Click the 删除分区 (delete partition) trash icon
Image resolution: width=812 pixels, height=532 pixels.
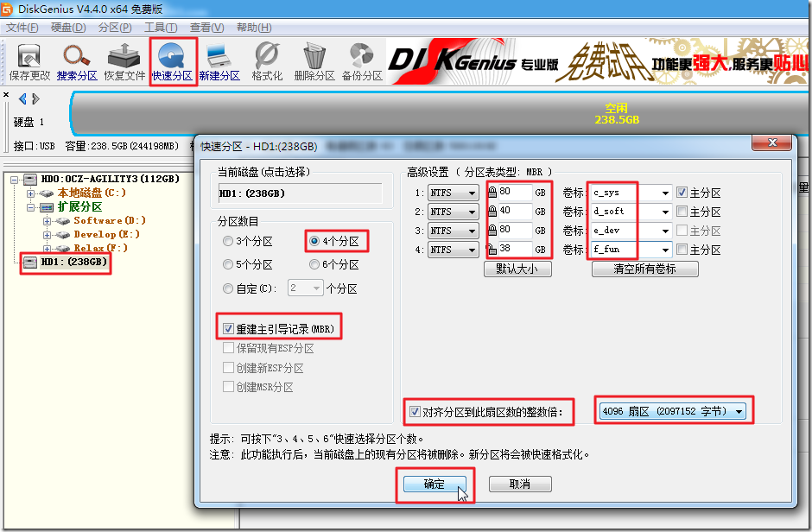tap(314, 63)
